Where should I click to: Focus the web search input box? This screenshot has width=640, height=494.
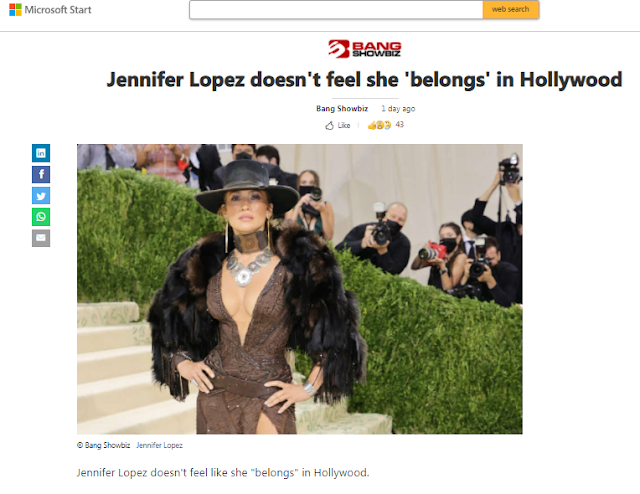[336, 9]
